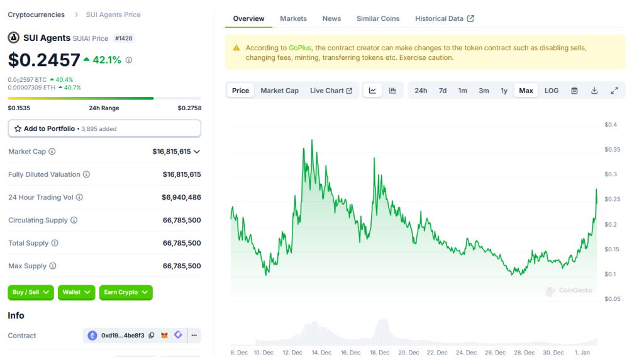
Task: Click the 24h Range progress bar
Action: click(x=104, y=98)
